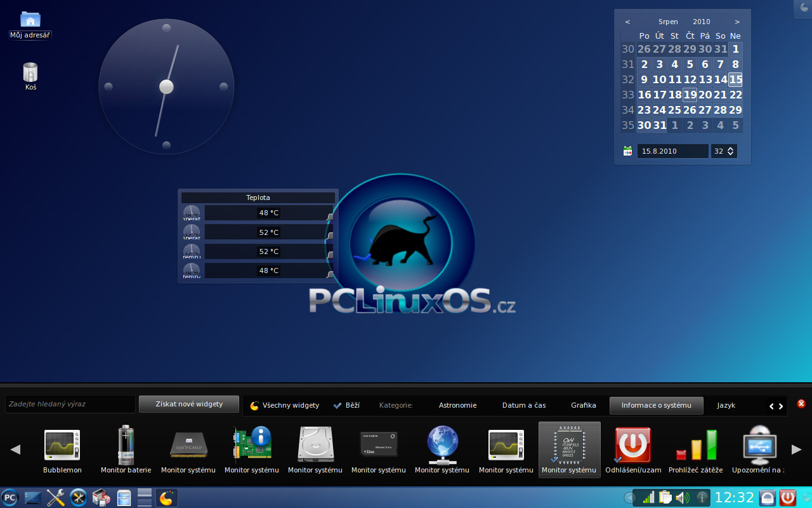Open the Koš trash icon
Viewport: 812px width, 508px height.
[x=30, y=77]
